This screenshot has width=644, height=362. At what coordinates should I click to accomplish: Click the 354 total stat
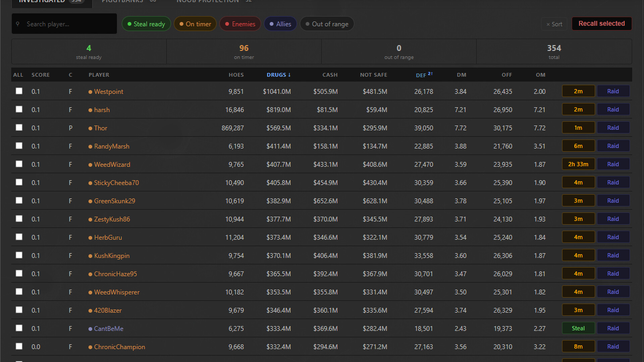554,52
